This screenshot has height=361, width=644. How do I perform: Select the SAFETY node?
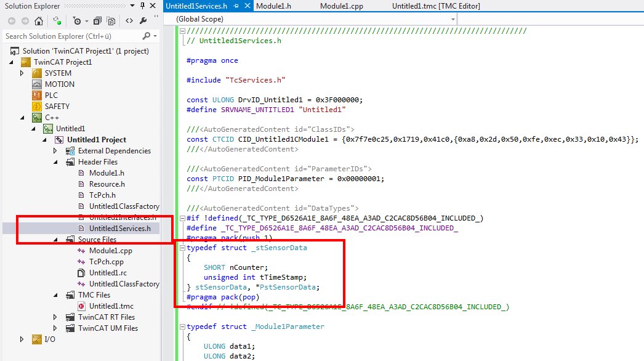[57, 107]
